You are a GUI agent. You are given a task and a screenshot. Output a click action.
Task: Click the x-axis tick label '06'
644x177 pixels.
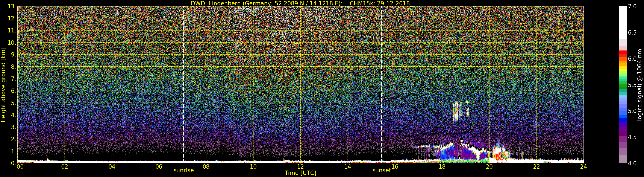point(159,166)
